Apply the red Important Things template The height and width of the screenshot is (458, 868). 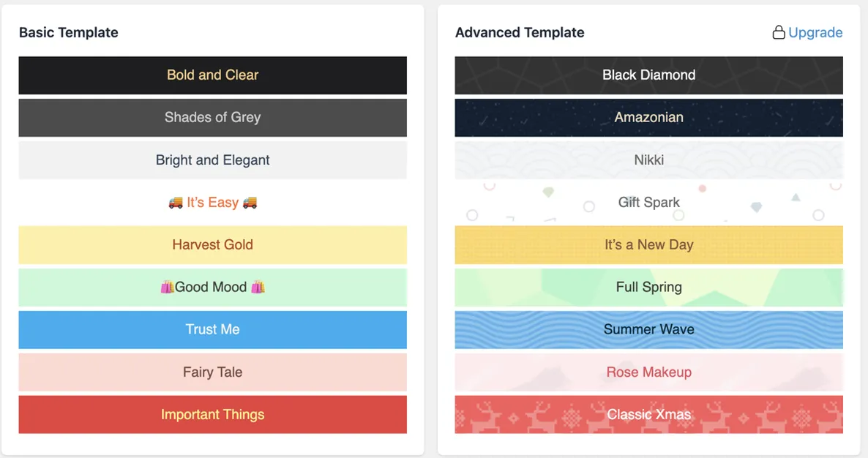pos(212,414)
